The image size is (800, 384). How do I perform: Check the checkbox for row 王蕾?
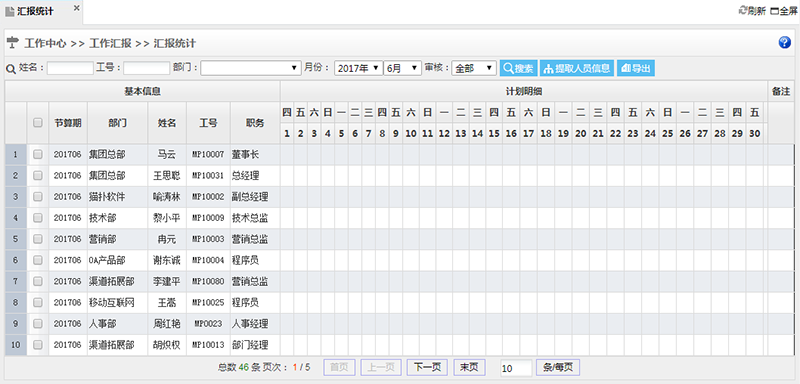(x=38, y=302)
